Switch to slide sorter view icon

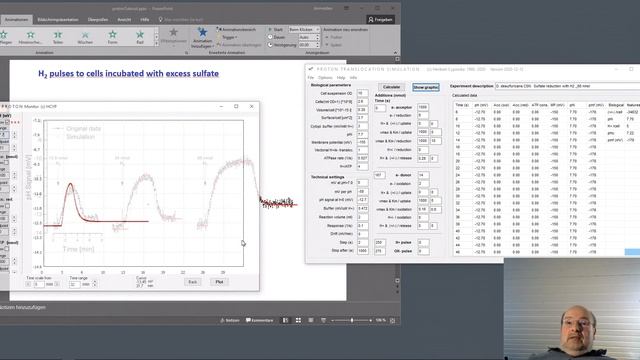pos(298,320)
